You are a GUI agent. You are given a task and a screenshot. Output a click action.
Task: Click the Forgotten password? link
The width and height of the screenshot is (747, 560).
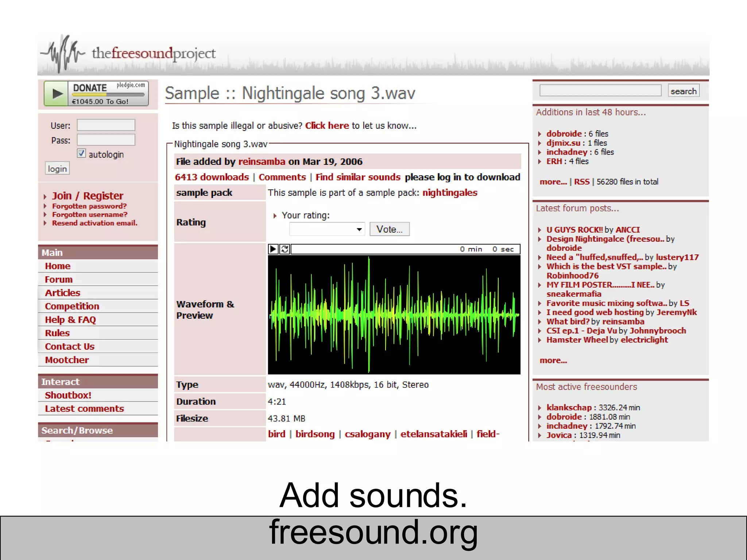[x=89, y=206]
